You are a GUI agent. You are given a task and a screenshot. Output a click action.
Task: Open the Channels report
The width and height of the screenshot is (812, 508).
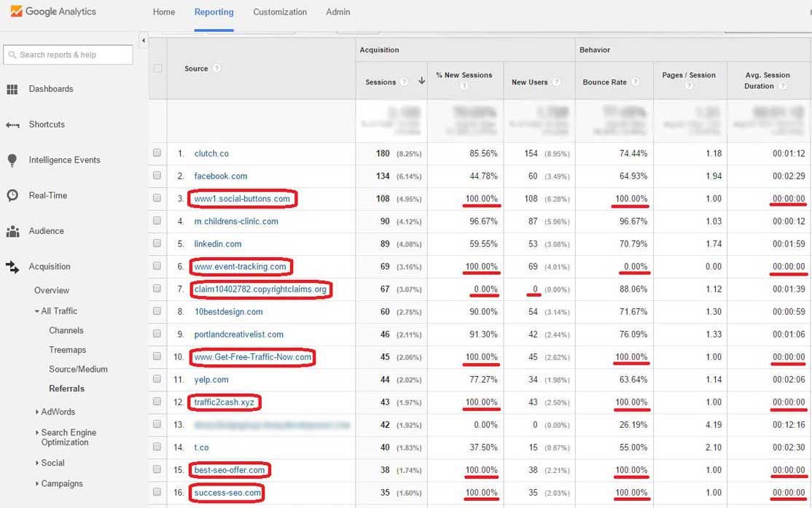(x=66, y=330)
